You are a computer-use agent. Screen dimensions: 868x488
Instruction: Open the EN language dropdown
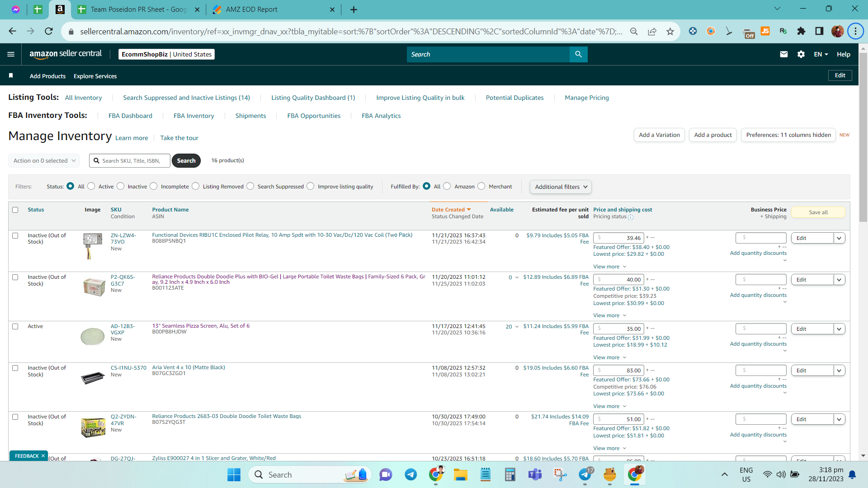[821, 54]
